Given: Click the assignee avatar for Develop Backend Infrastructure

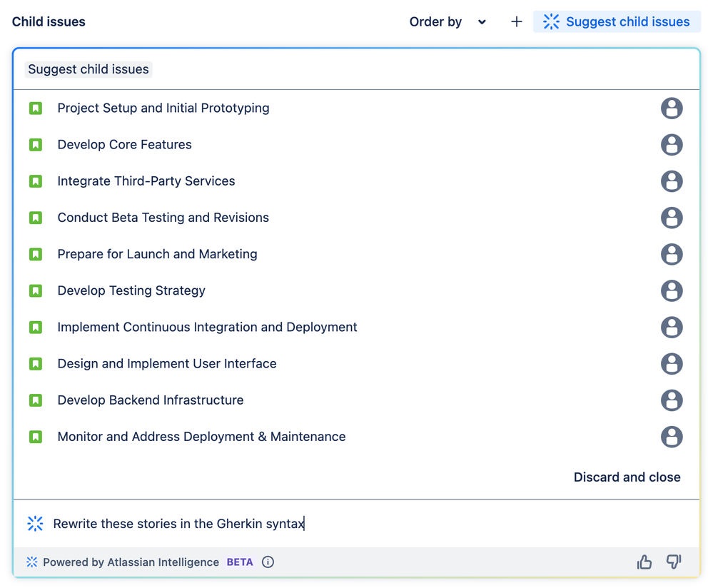Looking at the screenshot, I should point(672,400).
